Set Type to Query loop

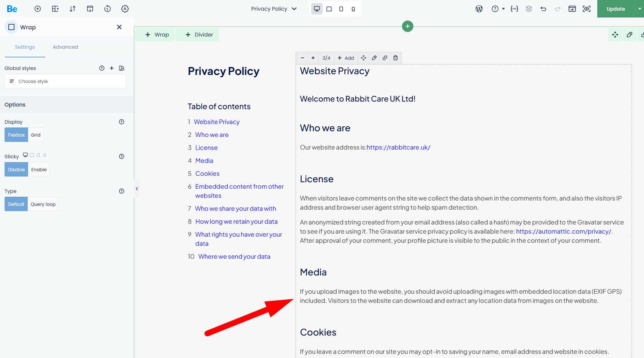(43, 204)
